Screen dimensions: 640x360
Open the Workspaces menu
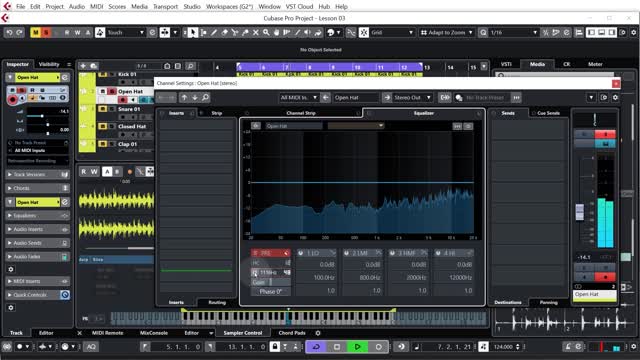[x=229, y=7]
